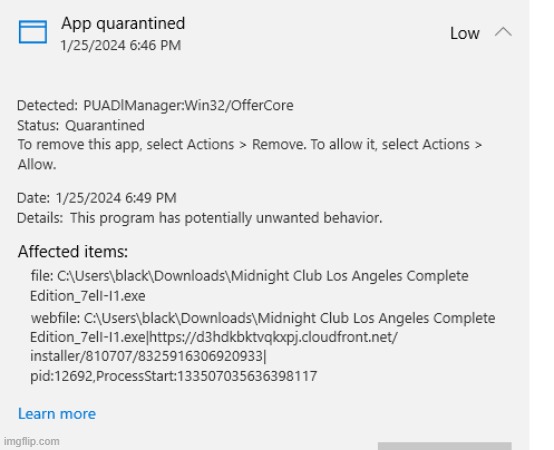554x450 pixels.
Task: Open the Learn more link
Action: point(57,414)
